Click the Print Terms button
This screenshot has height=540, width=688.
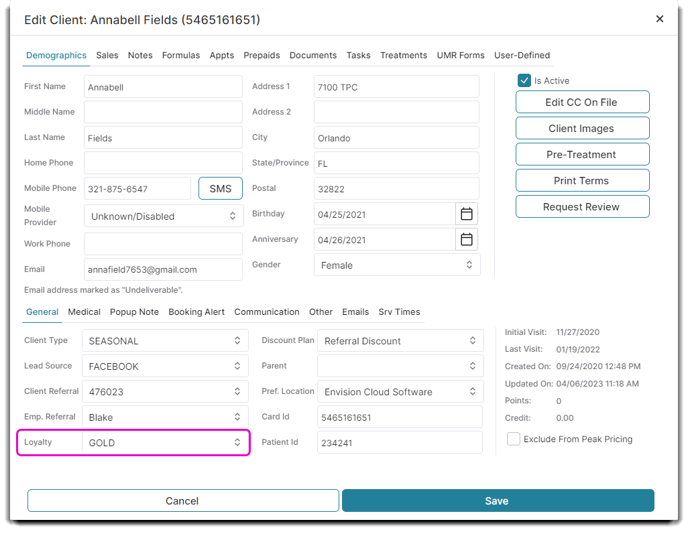(x=582, y=181)
